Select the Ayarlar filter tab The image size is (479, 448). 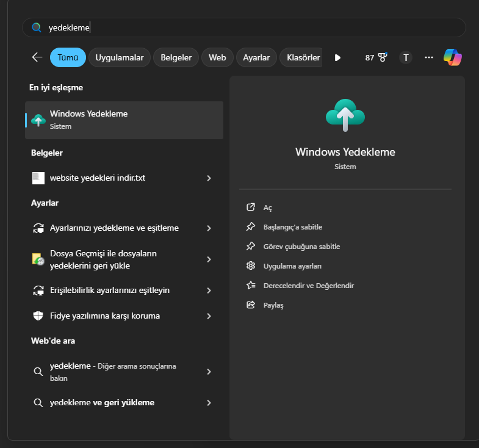tap(256, 57)
